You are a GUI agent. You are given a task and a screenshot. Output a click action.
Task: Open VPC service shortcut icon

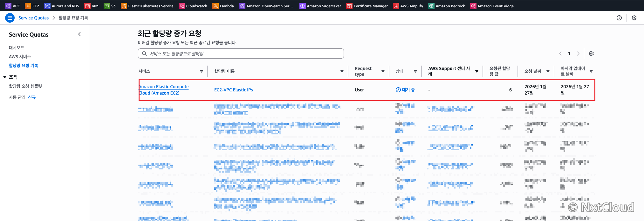click(8, 6)
